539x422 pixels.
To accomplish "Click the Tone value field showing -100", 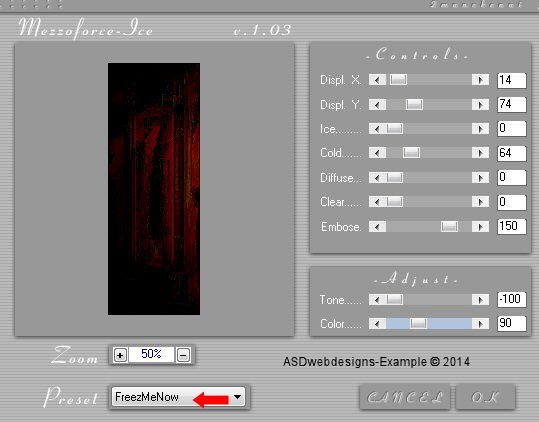I will point(512,299).
